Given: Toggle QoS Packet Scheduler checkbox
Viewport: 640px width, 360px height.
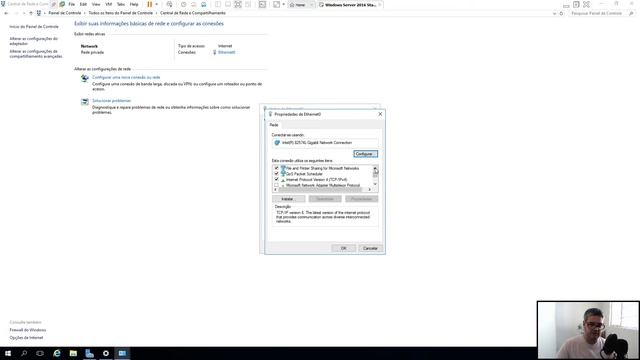Looking at the screenshot, I should coord(276,173).
